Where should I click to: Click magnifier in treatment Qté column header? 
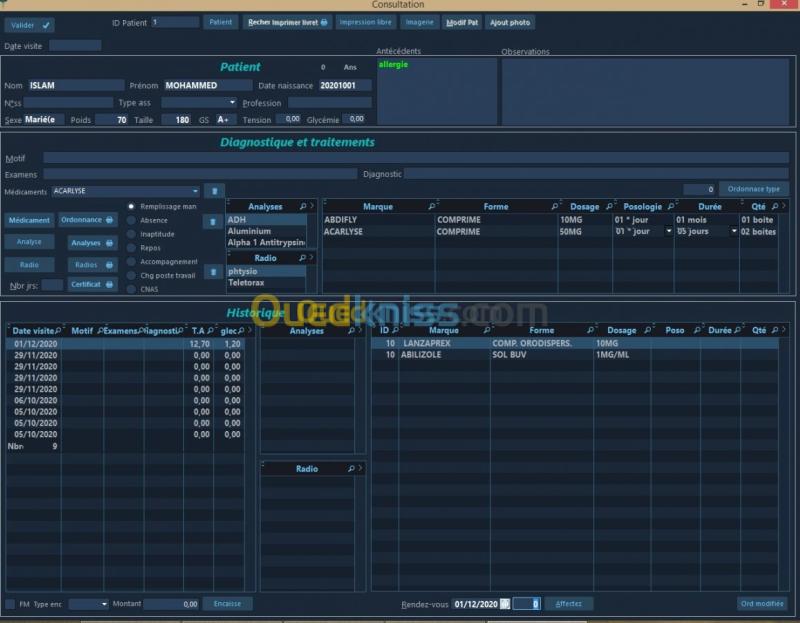[775, 206]
